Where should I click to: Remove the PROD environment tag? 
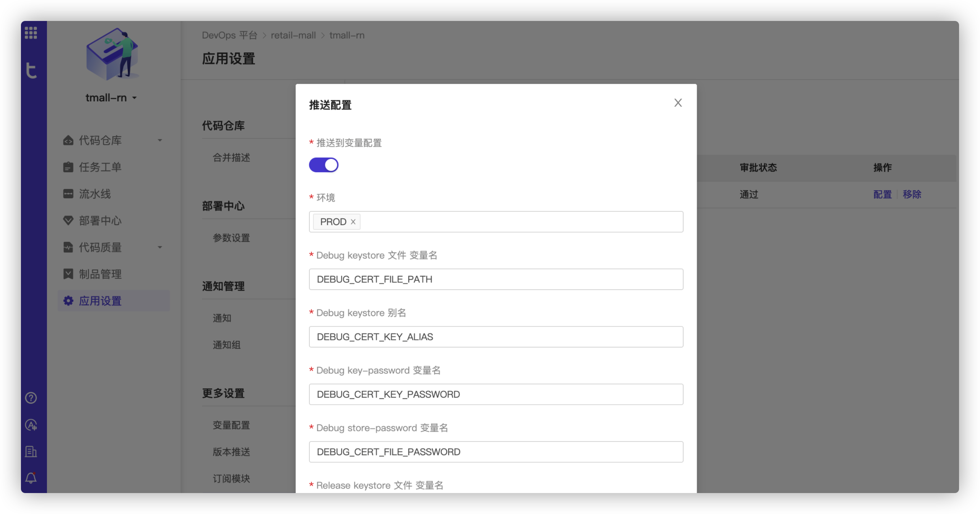tap(352, 222)
